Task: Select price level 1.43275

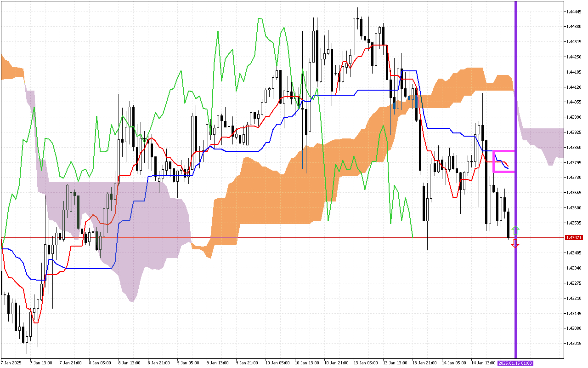Action: tap(574, 283)
